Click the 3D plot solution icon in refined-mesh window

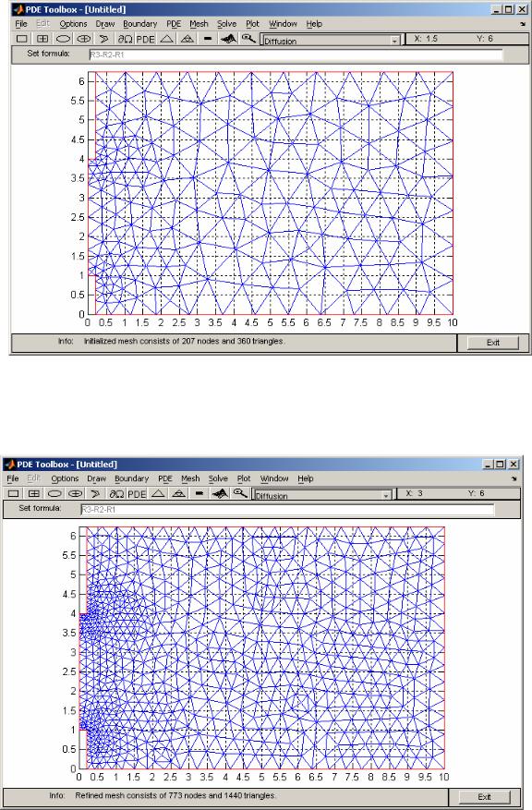[x=220, y=493]
